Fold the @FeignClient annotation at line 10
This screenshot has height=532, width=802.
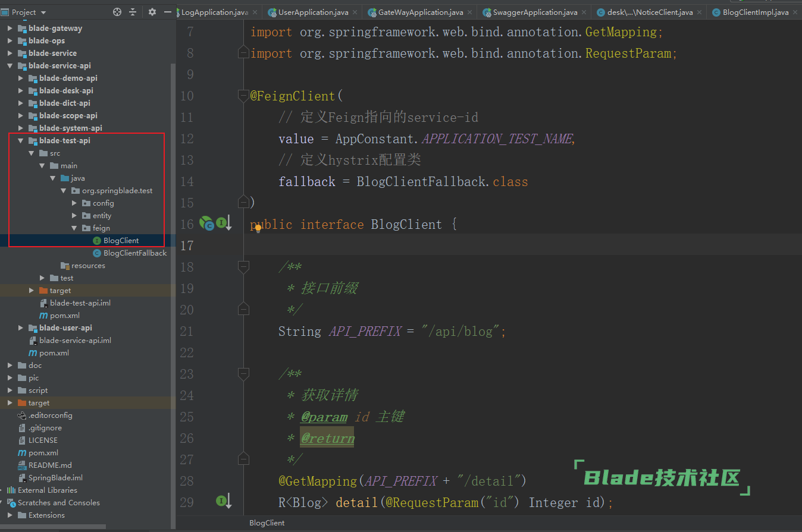click(243, 96)
